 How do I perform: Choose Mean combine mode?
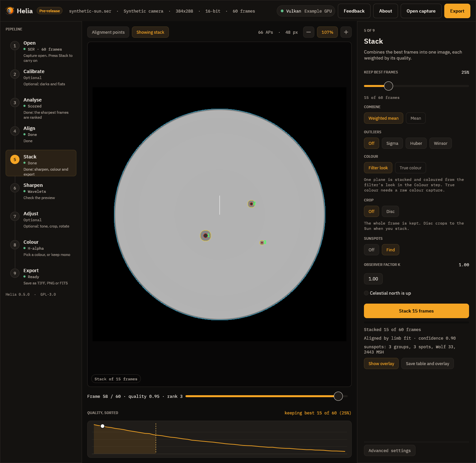(x=416, y=118)
